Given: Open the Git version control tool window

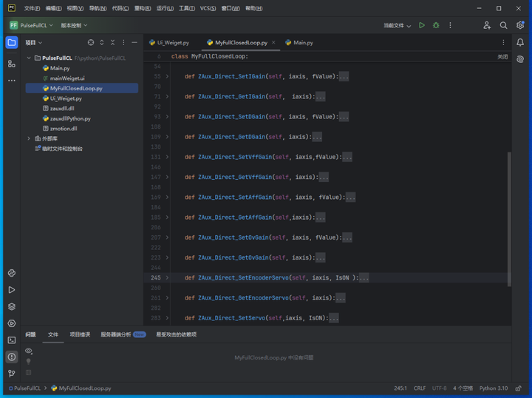Looking at the screenshot, I should click(x=12, y=374).
